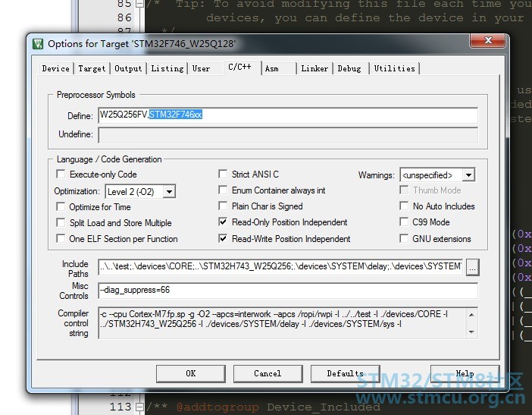Open the Warnings dropdown
The width and height of the screenshot is (532, 415).
point(468,175)
